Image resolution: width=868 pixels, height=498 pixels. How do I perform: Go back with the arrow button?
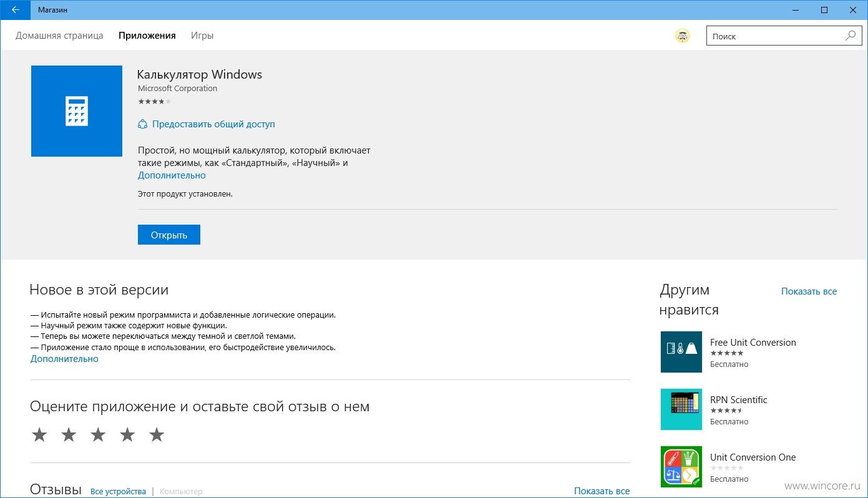pos(15,10)
